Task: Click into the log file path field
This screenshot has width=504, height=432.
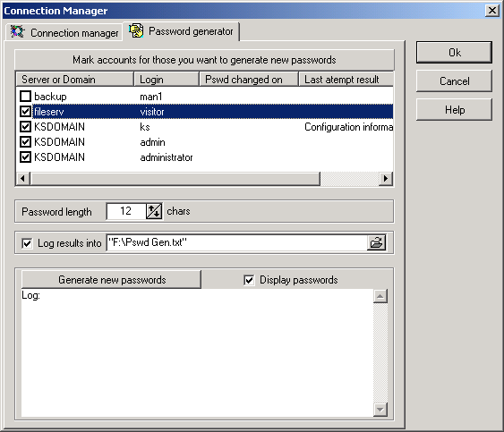Action: coord(237,242)
